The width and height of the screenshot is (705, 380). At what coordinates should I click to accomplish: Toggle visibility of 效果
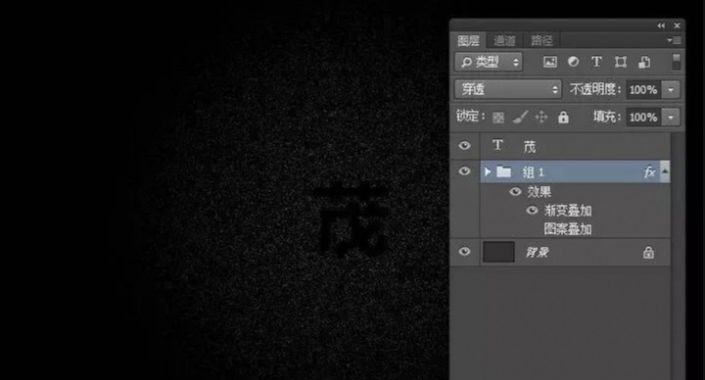click(515, 192)
